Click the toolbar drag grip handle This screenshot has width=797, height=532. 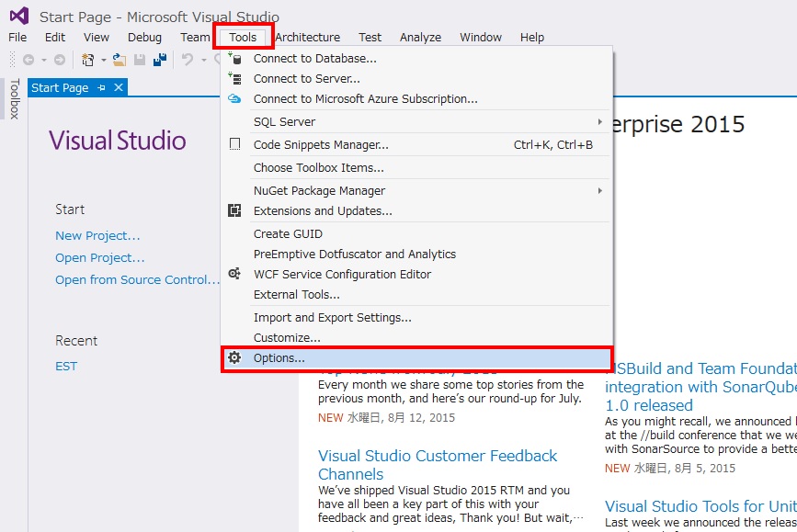[x=13, y=60]
